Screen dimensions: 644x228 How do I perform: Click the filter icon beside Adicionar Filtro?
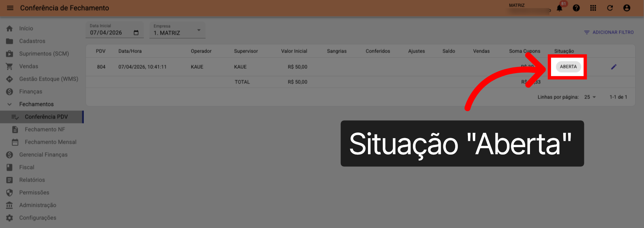click(x=587, y=33)
